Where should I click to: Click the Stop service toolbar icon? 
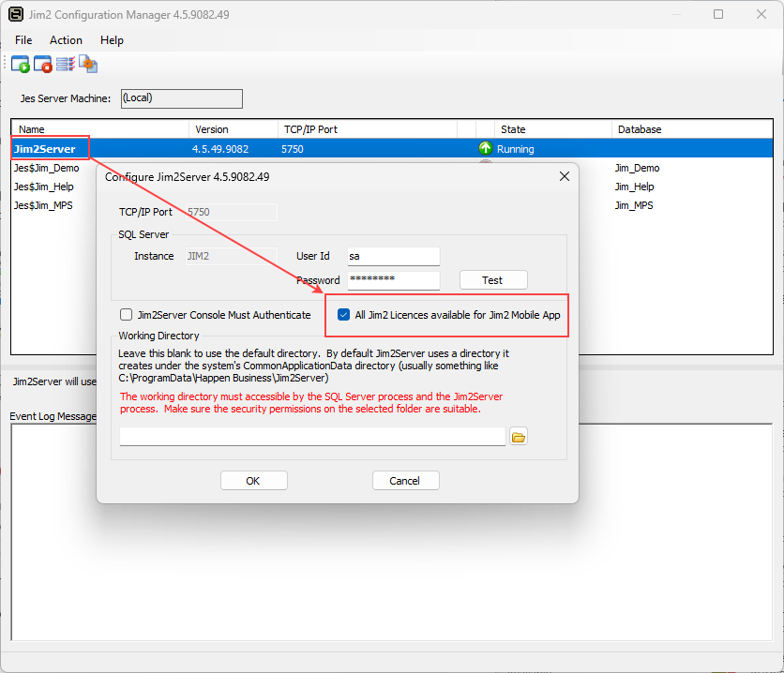(43, 65)
